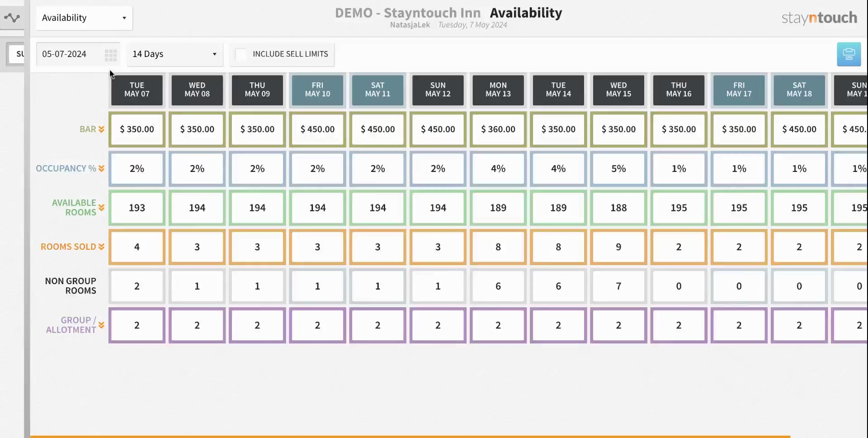Select the MON MAY 13 column header
This screenshot has width=868, height=438.
[x=498, y=90]
